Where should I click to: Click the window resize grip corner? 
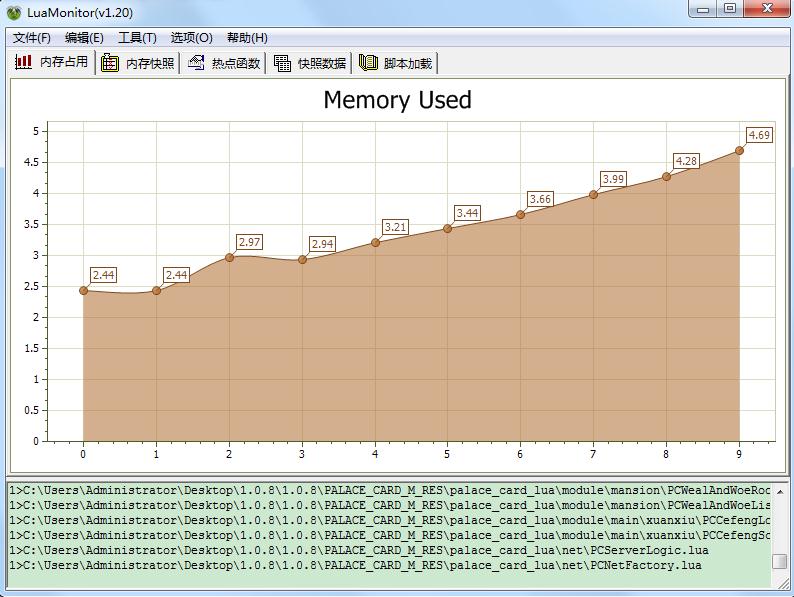tap(783, 583)
